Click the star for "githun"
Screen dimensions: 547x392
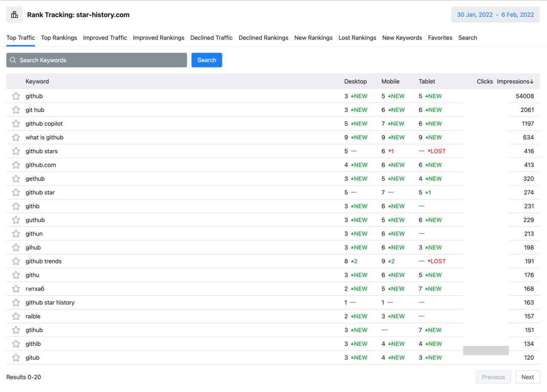(x=16, y=234)
